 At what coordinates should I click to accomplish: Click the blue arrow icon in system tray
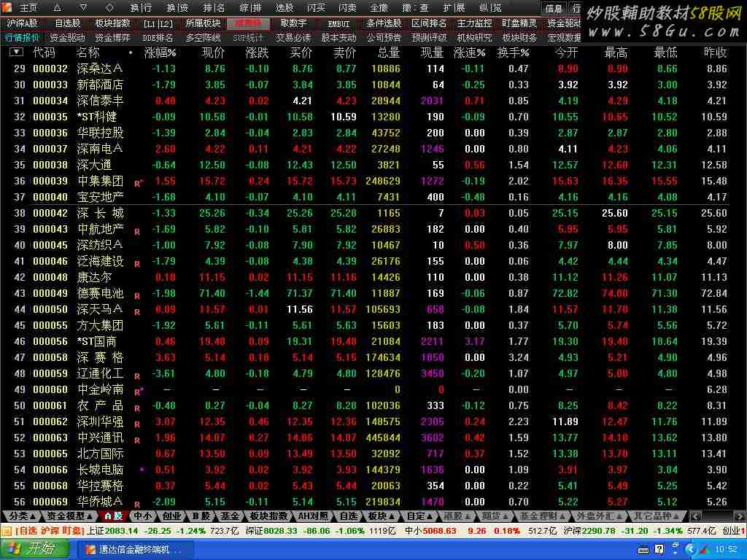pos(690,550)
